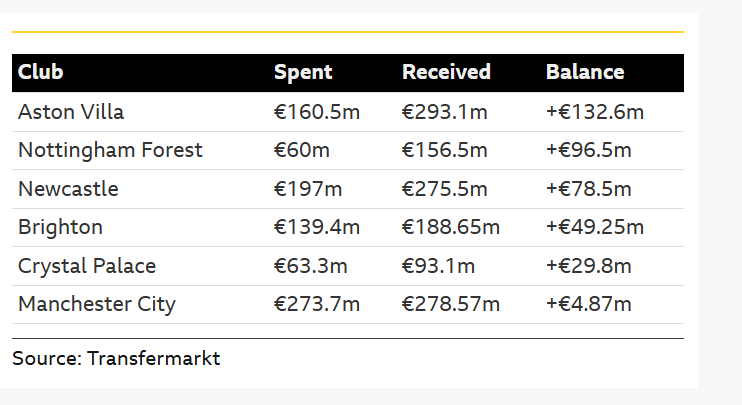Click the +€29.8m balance cell

[589, 266]
